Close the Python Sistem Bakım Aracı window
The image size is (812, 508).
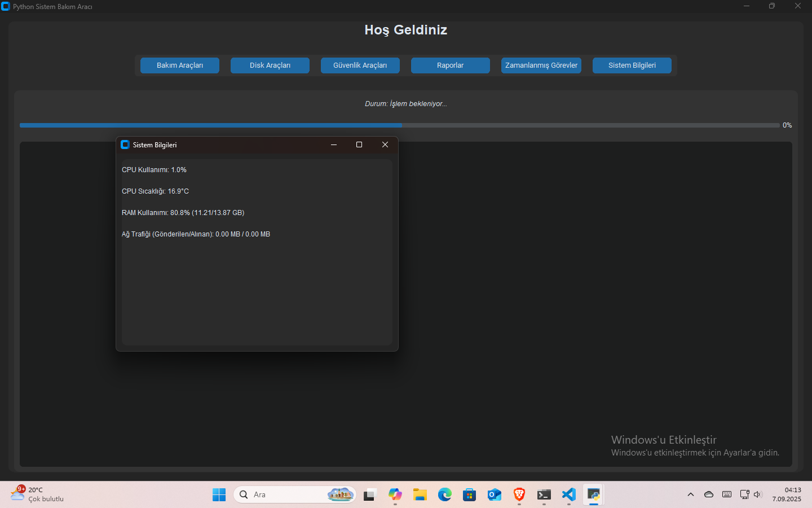(798, 6)
